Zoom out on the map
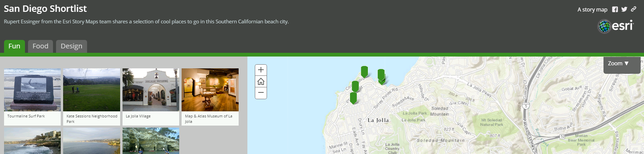 coord(261,93)
